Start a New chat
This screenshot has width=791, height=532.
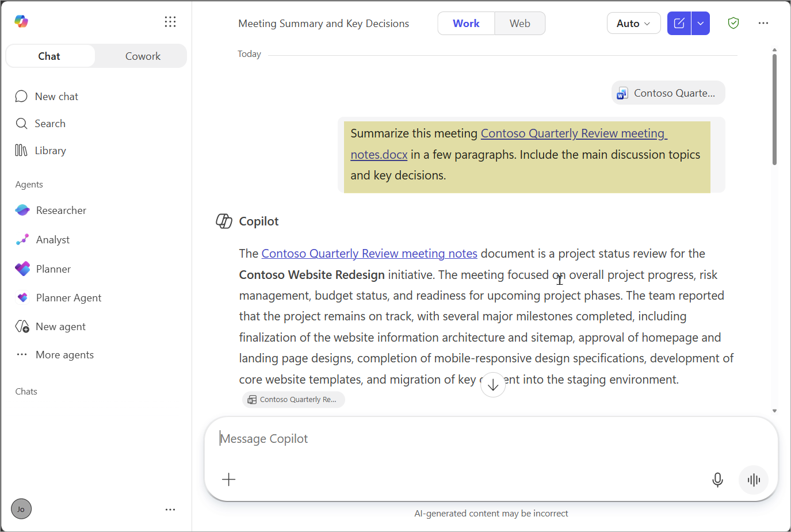point(47,97)
